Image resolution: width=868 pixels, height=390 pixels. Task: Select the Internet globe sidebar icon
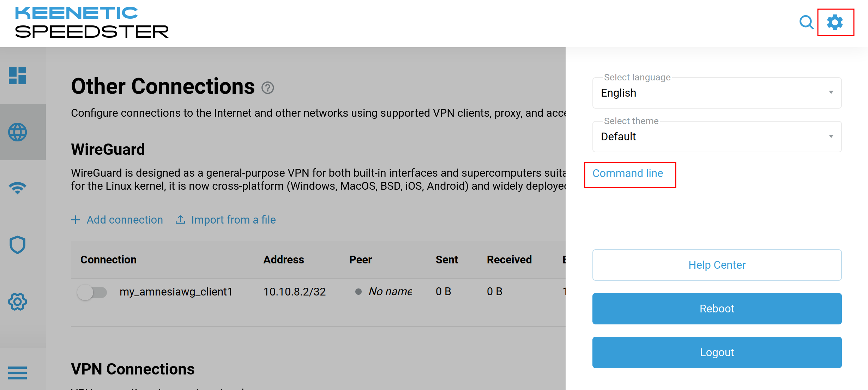(x=18, y=132)
